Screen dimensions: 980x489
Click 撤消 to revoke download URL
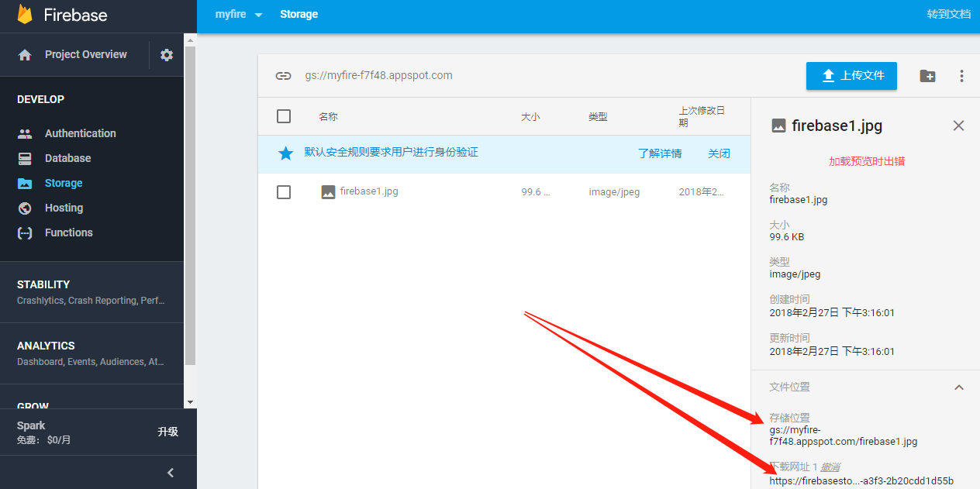830,467
